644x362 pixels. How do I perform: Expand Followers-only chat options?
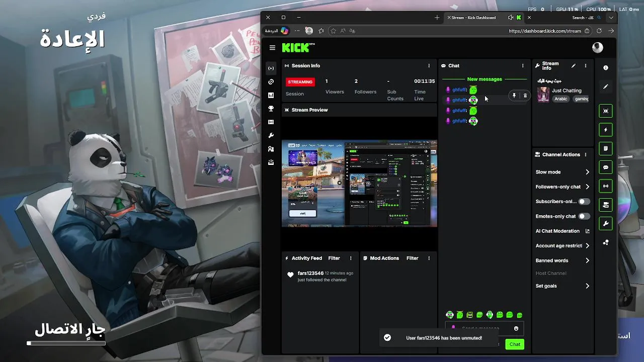[x=587, y=187]
